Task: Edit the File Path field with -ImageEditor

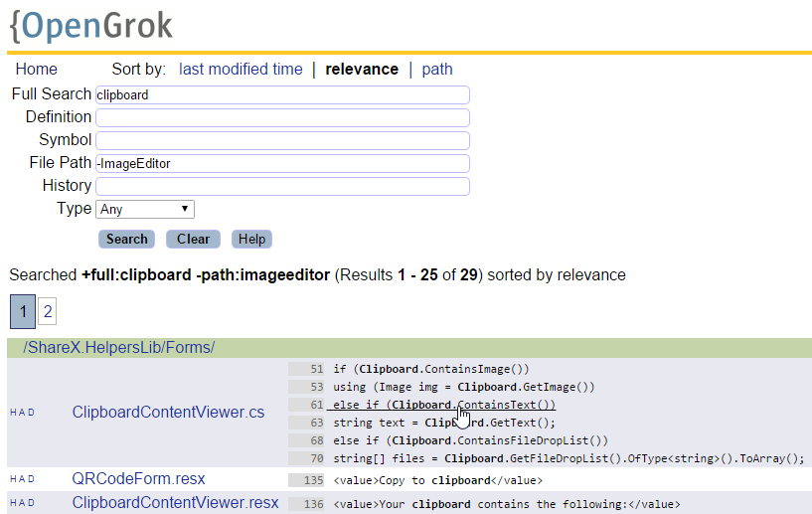Action: pos(282,163)
